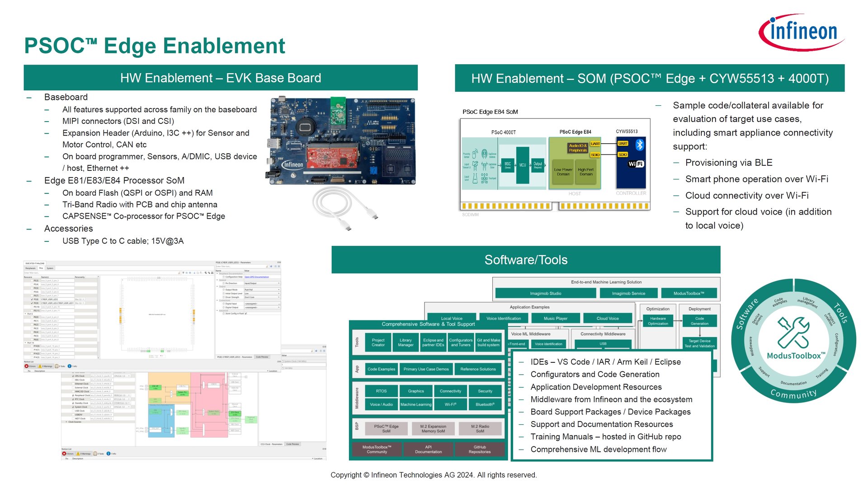Click the Code Examples box
The image size is (868, 488).
click(x=381, y=369)
